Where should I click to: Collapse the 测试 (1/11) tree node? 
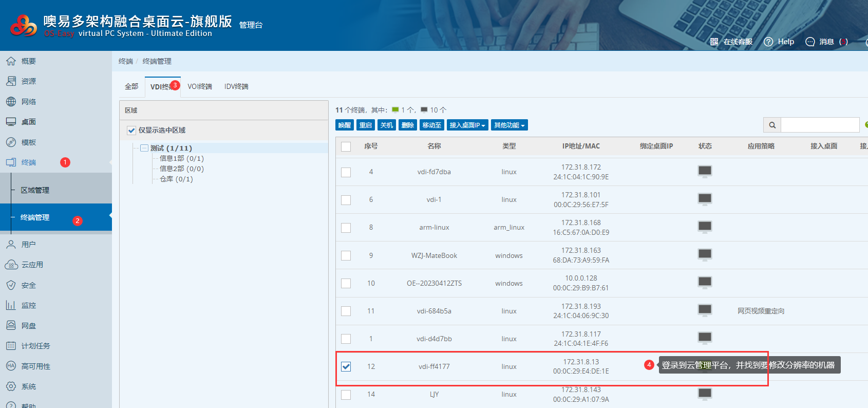[x=144, y=148]
